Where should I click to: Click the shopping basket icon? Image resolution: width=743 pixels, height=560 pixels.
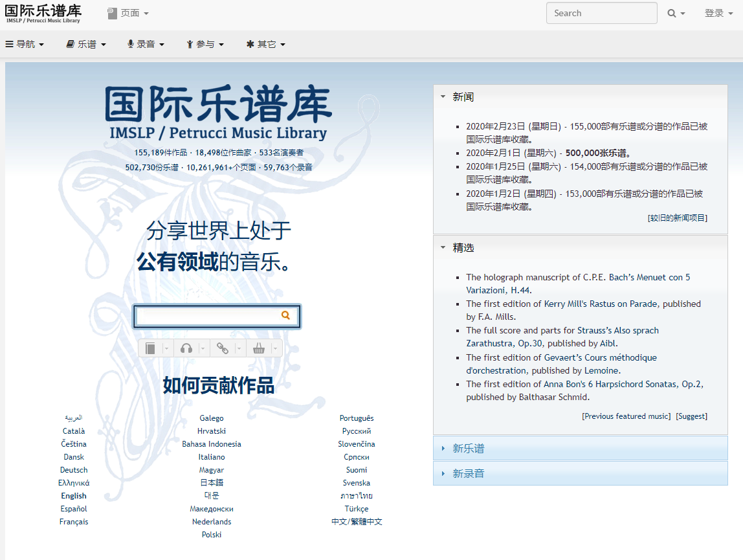(x=259, y=348)
